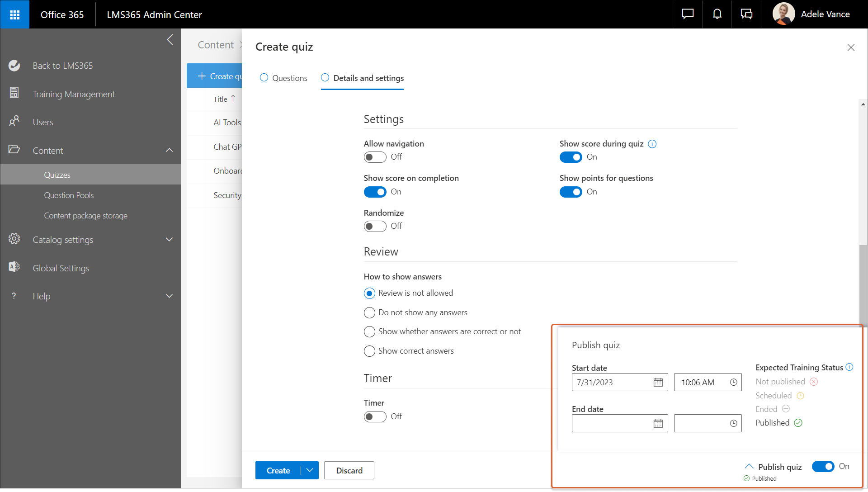
Task: Open the End date time clock picker
Action: pos(733,423)
